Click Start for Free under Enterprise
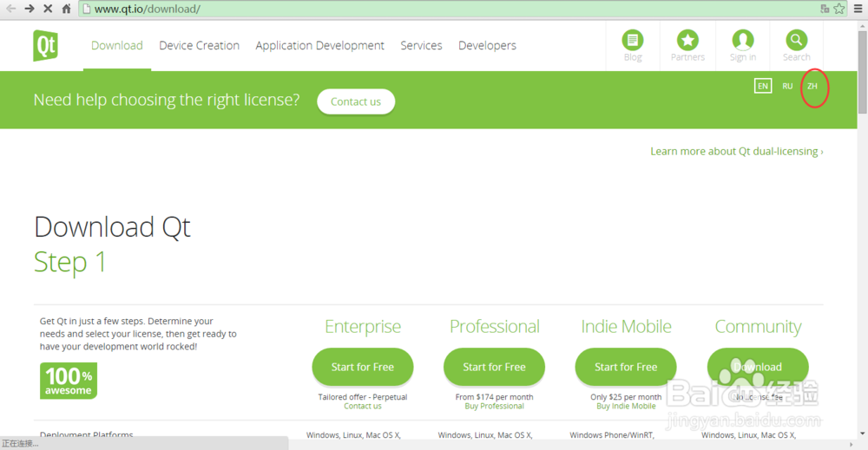This screenshot has height=450, width=868. (x=363, y=367)
